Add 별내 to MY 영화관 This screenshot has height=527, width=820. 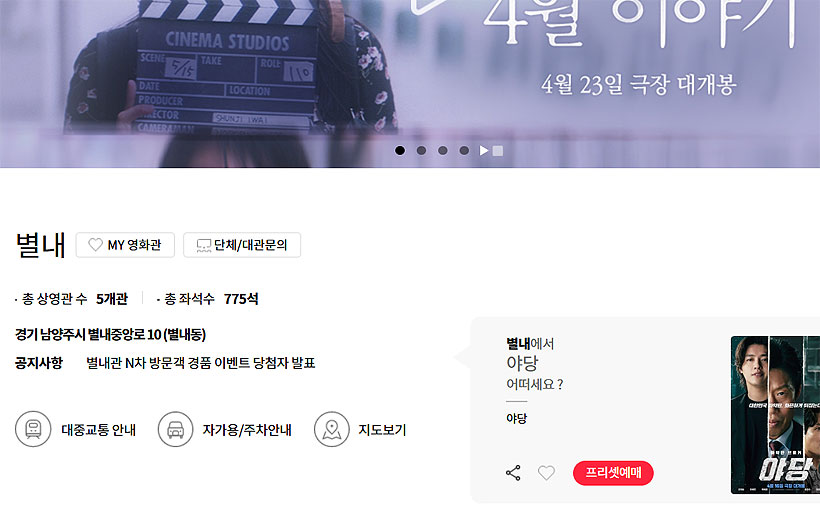click(x=125, y=245)
